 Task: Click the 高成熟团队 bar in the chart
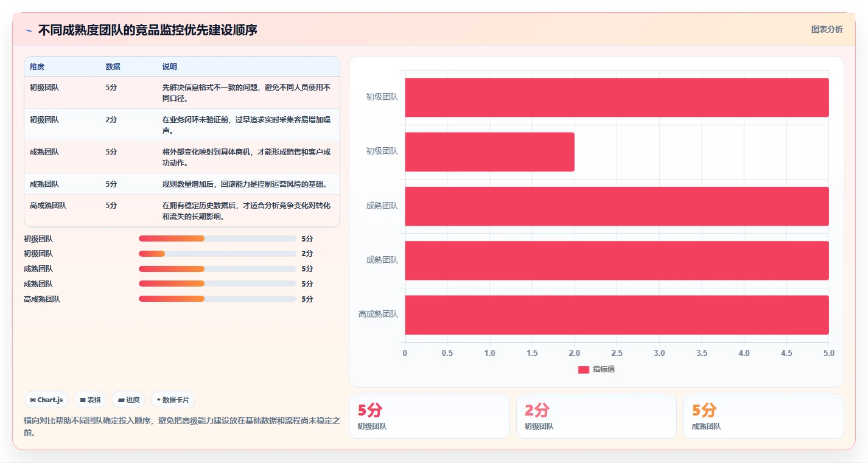tap(617, 315)
